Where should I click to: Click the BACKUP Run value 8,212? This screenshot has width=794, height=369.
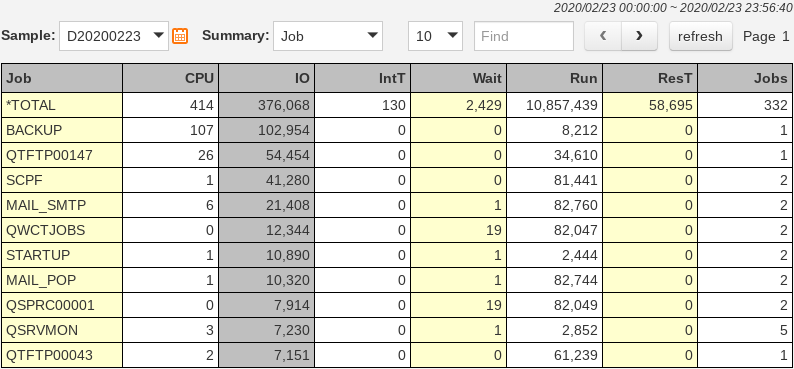click(x=580, y=130)
